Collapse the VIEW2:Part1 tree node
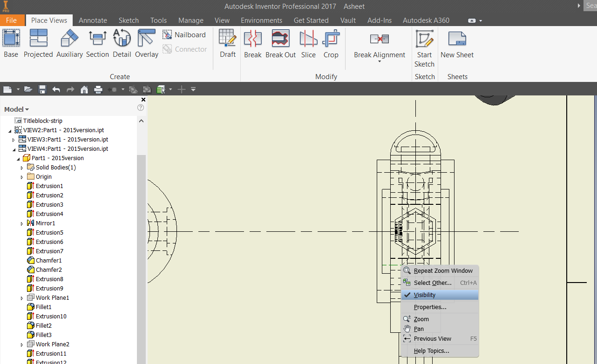The image size is (597, 364). click(x=9, y=130)
